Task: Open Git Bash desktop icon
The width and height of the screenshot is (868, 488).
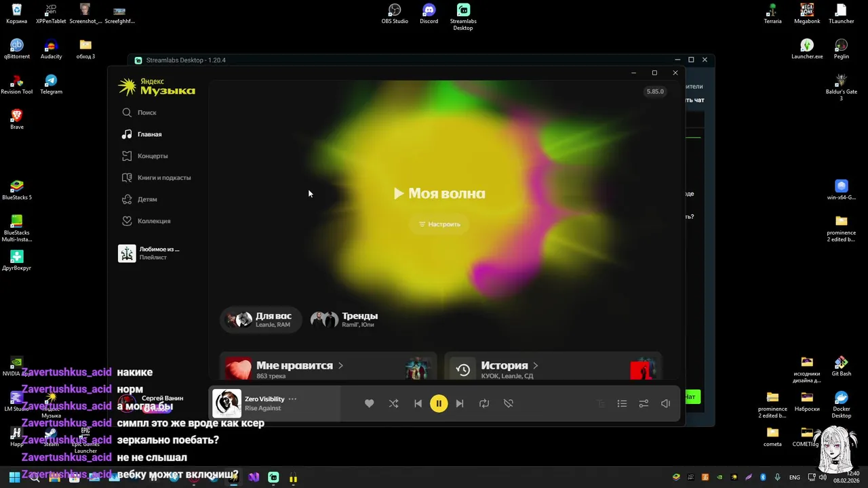Action: 842,366
